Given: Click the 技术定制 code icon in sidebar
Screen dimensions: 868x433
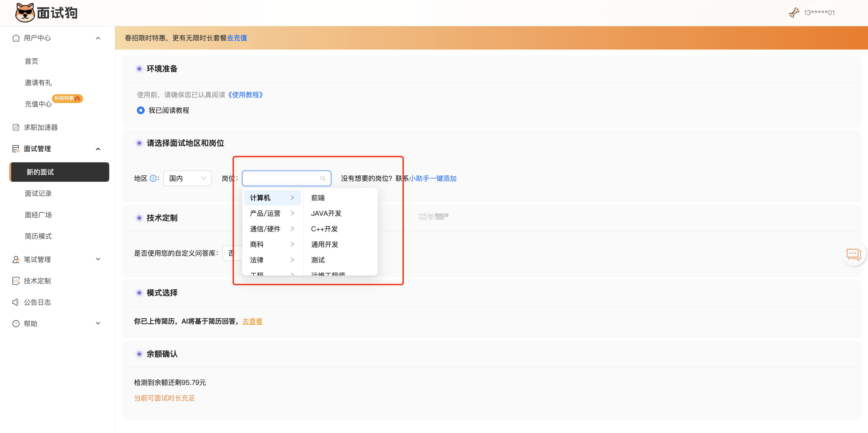Looking at the screenshot, I should [16, 281].
